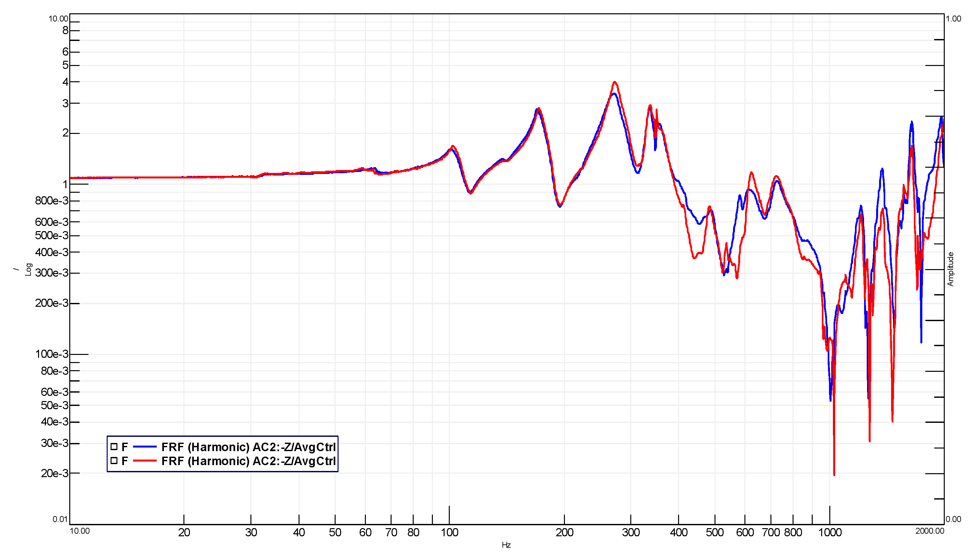Image resolution: width=975 pixels, height=560 pixels.
Task: Click the 10.00 upper limit on left axis
Action: [58, 19]
